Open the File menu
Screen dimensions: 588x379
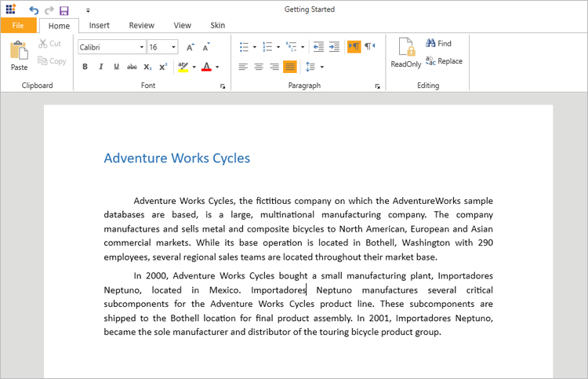[x=18, y=25]
